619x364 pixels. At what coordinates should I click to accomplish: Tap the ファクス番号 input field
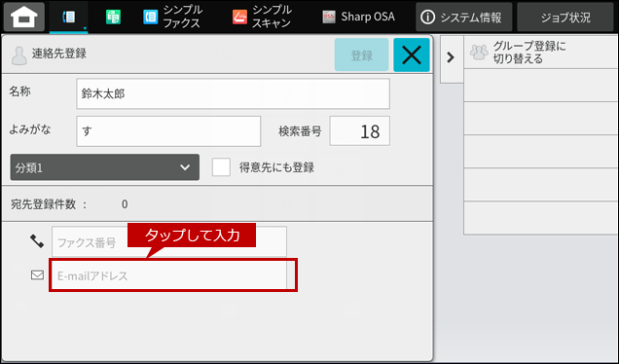(169, 241)
